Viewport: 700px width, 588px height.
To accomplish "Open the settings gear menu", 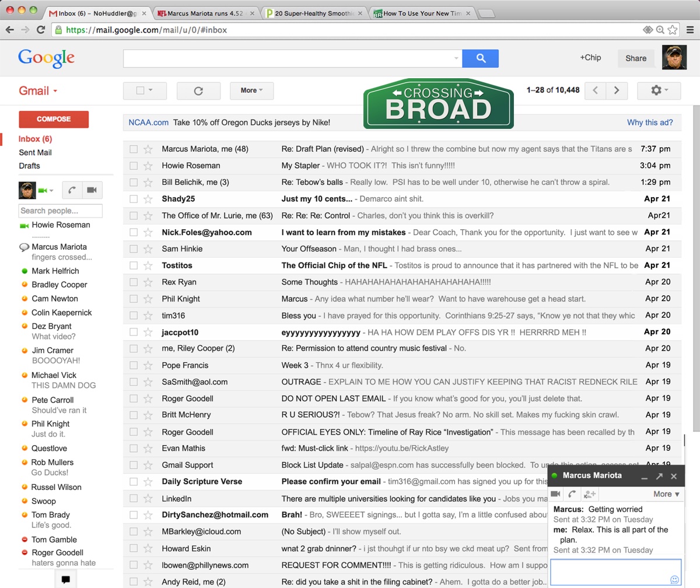I will tap(659, 90).
